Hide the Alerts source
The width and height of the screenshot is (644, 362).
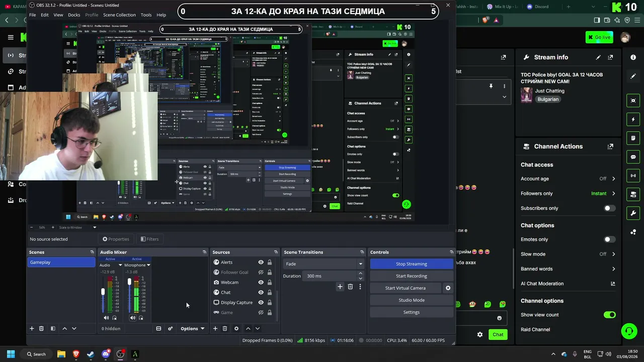[261, 262]
